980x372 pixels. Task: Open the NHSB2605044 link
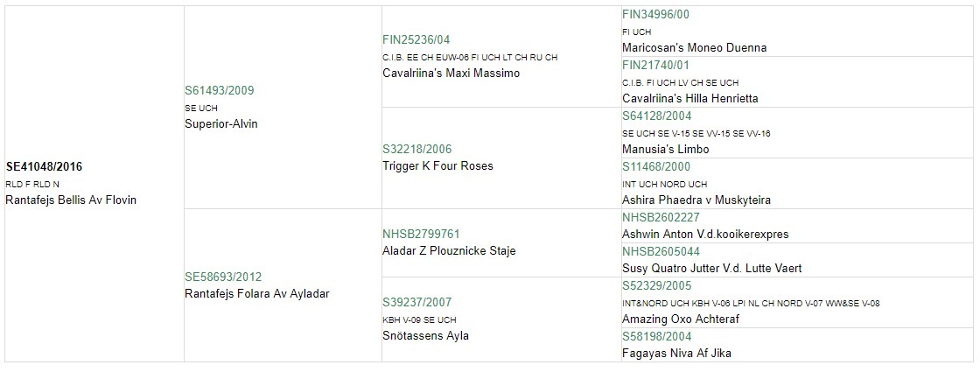[x=661, y=252]
